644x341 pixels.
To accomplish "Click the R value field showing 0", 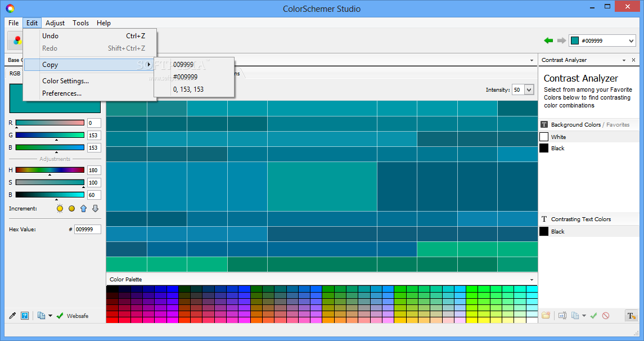I will [94, 123].
